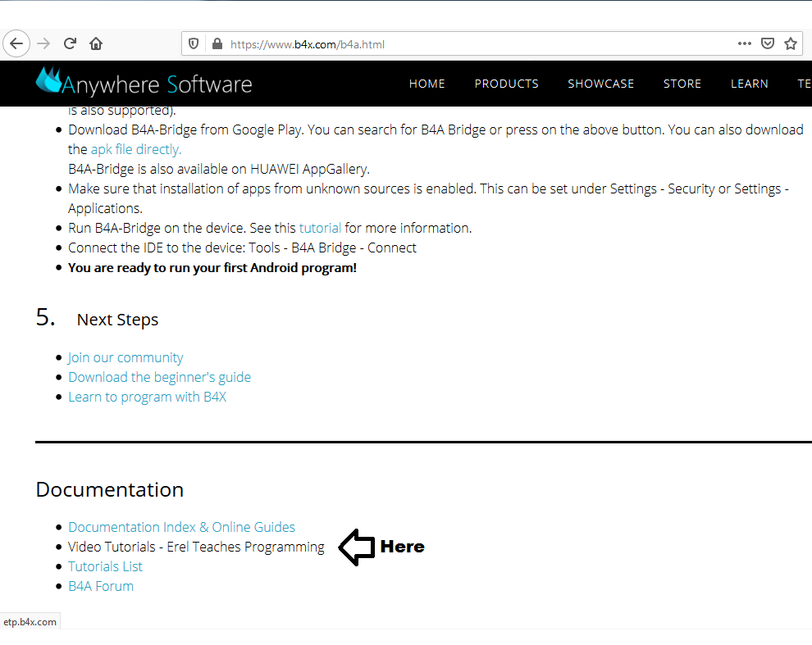Viewport: 812px width, 645px height.
Task: Open the 'Tutorials List' link
Action: click(105, 566)
